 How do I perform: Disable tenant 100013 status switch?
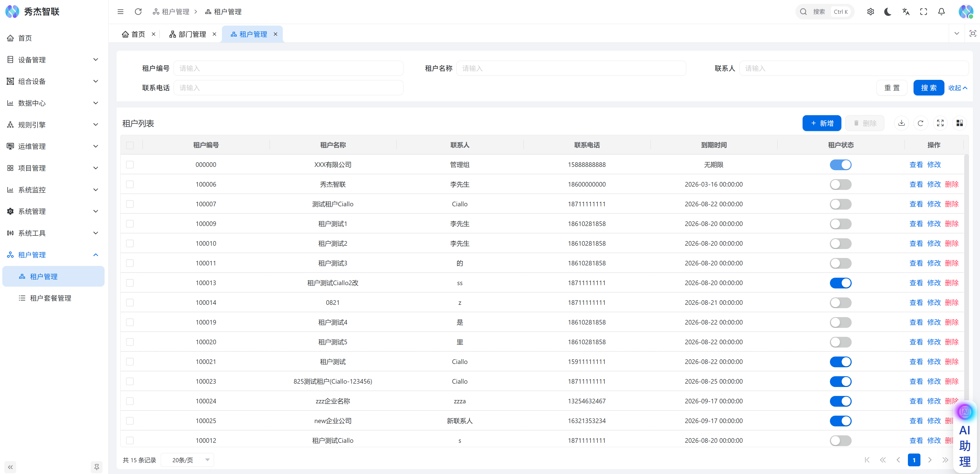pos(840,283)
